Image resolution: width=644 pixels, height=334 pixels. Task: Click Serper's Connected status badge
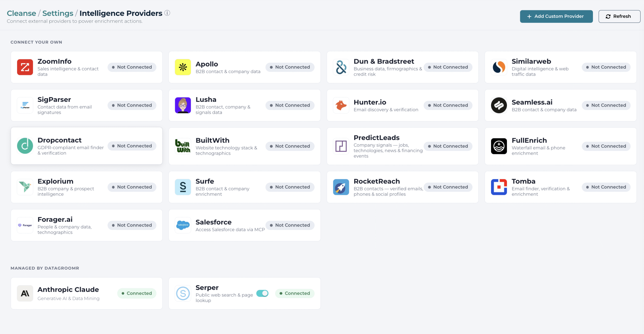pyautogui.click(x=295, y=294)
